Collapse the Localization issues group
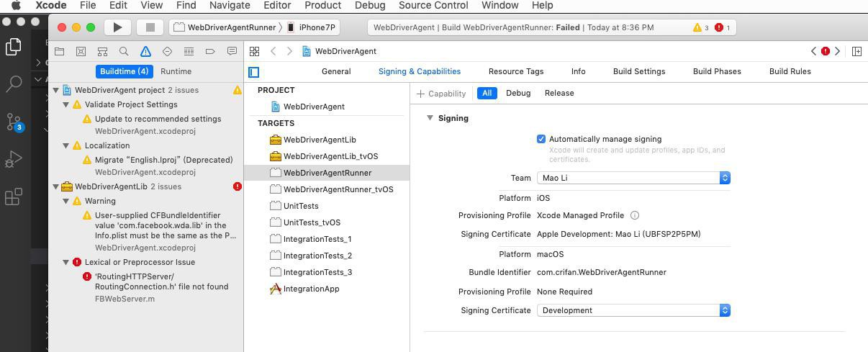 point(65,145)
